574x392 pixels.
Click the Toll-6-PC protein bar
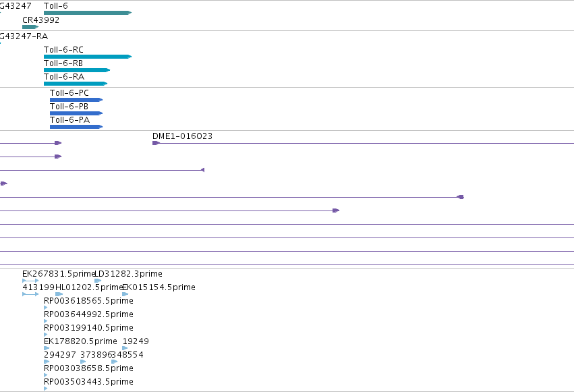[x=76, y=100]
